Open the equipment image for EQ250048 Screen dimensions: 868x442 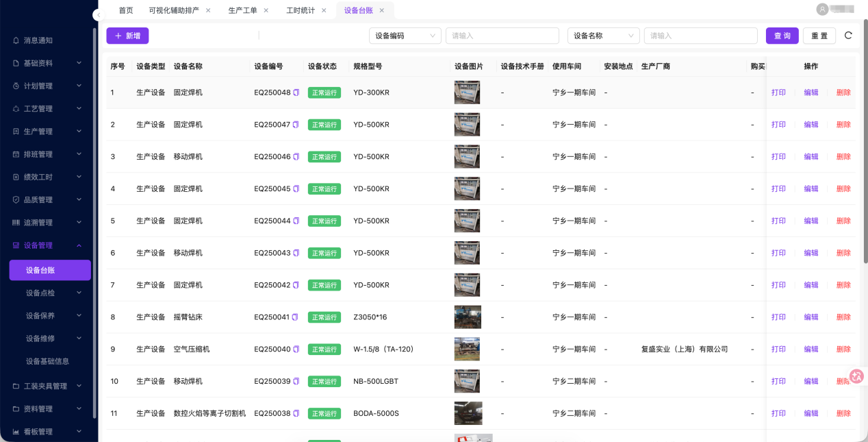(x=467, y=93)
